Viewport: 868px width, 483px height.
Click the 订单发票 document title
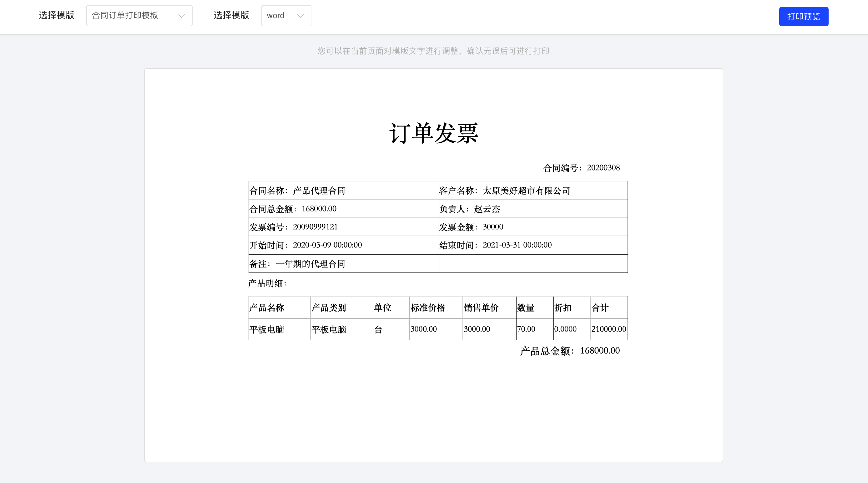(434, 133)
